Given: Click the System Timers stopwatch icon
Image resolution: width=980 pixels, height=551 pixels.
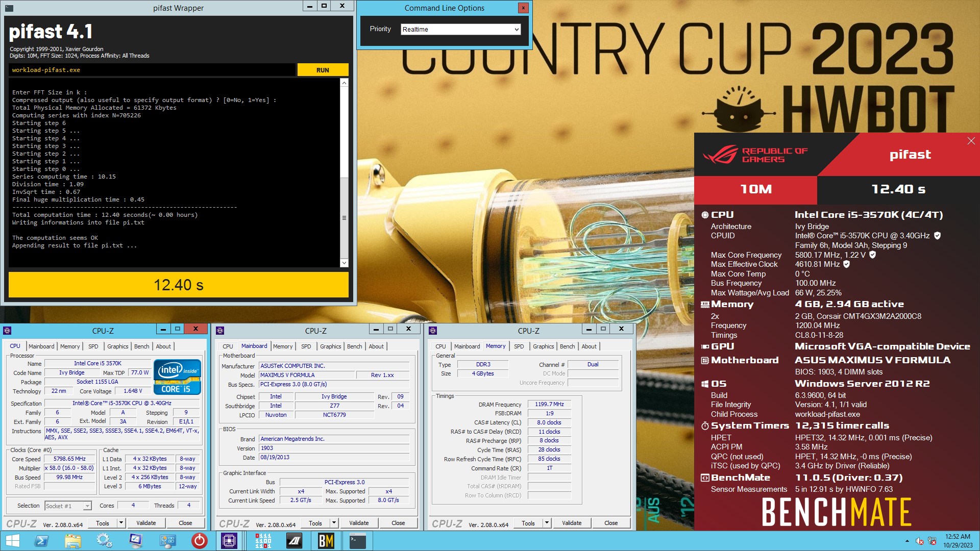Looking at the screenshot, I should [x=705, y=425].
